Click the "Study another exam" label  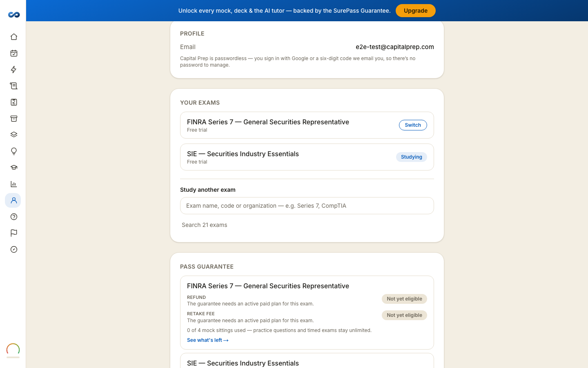(x=208, y=190)
